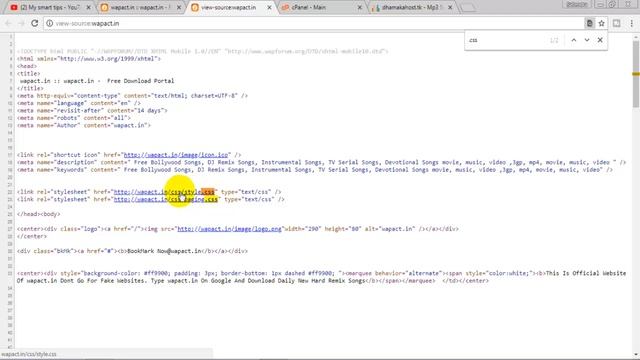The image size is (640, 360).
Task: Click the scroll down arrow of the scrollbar
Action: tap(636, 354)
